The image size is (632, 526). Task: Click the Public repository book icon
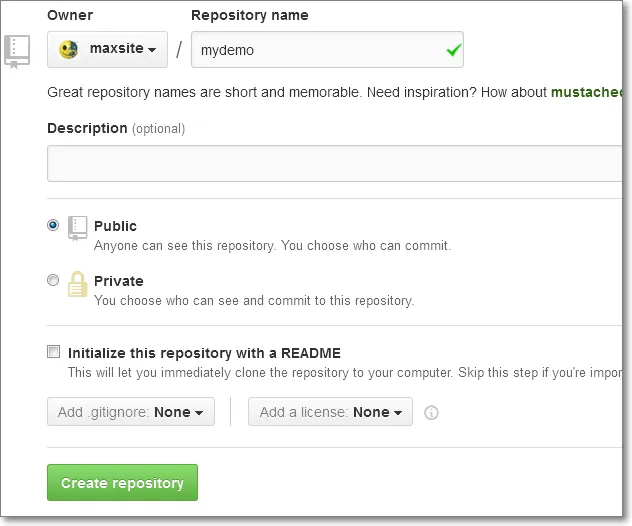pyautogui.click(x=77, y=228)
